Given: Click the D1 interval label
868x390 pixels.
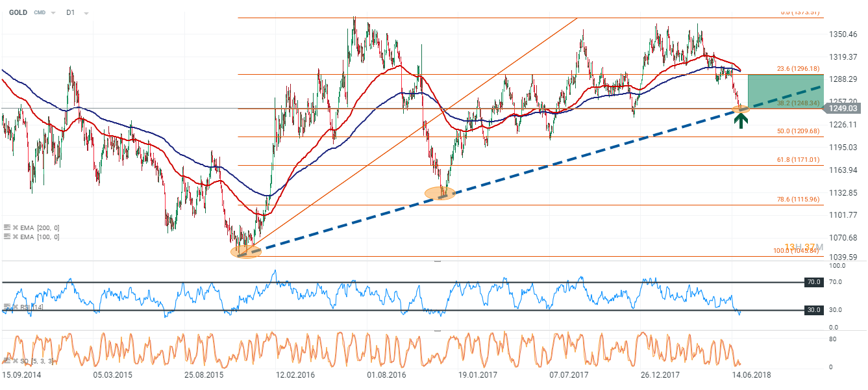Looking at the screenshot, I should [x=71, y=12].
